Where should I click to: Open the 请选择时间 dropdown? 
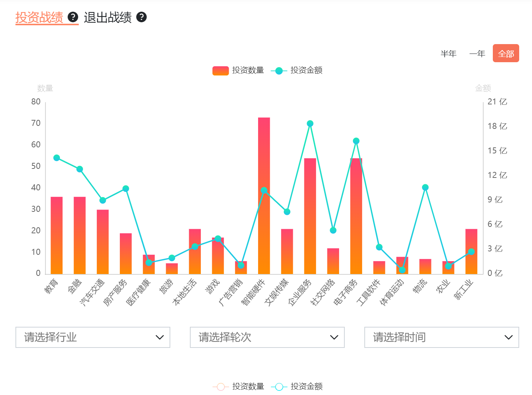point(442,337)
